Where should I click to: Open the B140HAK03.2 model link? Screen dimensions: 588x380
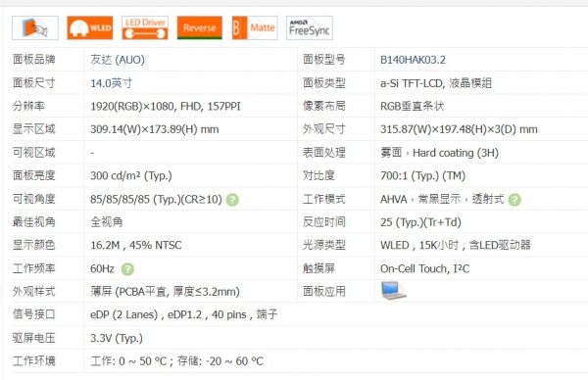[413, 60]
